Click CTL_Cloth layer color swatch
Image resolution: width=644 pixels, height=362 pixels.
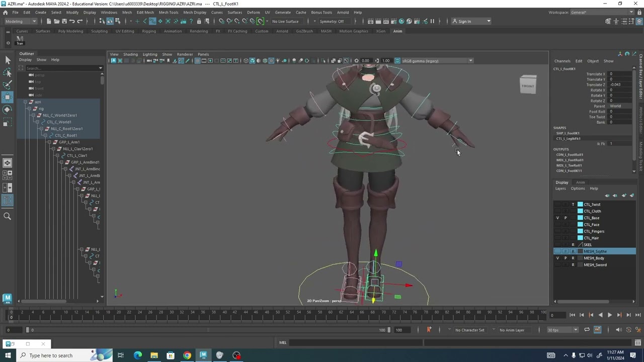(580, 211)
